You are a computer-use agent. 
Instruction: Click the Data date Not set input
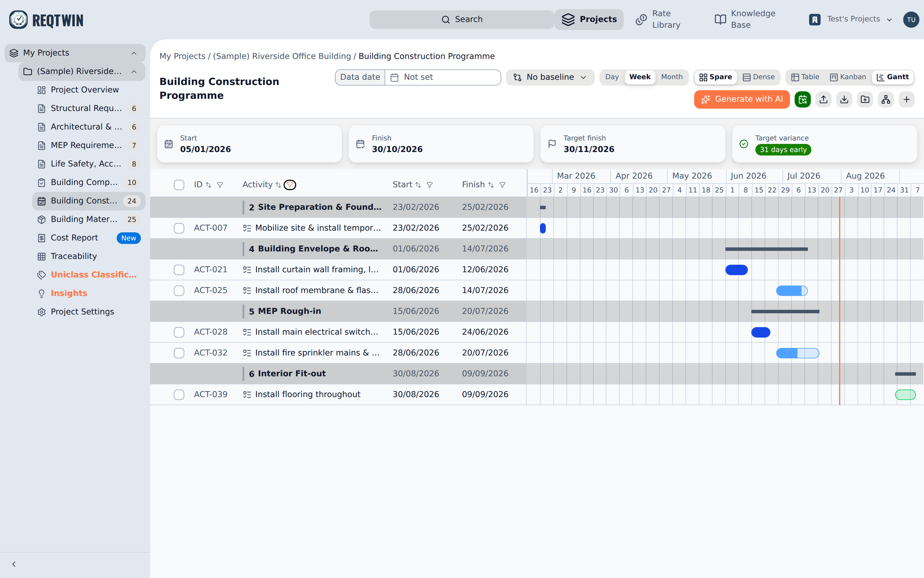click(x=443, y=77)
